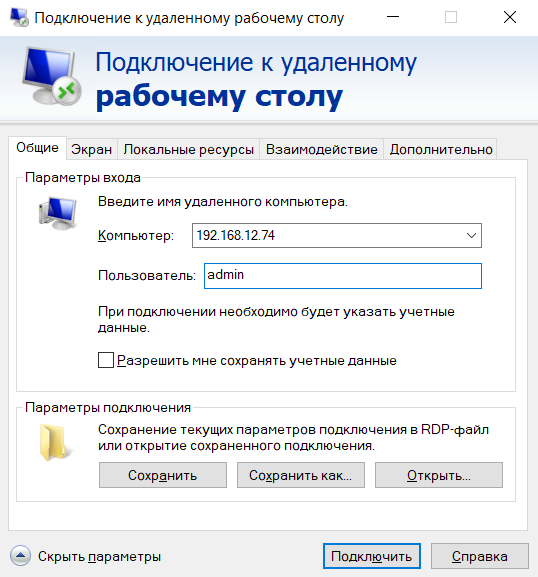Click the Пользователь field containing admin

pyautogui.click(x=343, y=276)
